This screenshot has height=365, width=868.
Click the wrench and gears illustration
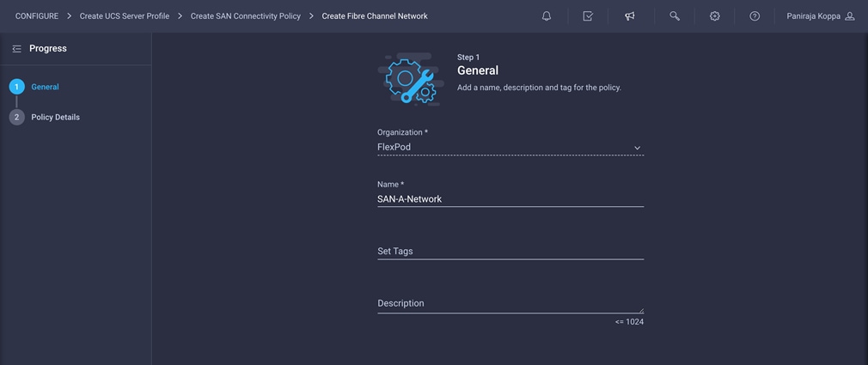(x=411, y=78)
